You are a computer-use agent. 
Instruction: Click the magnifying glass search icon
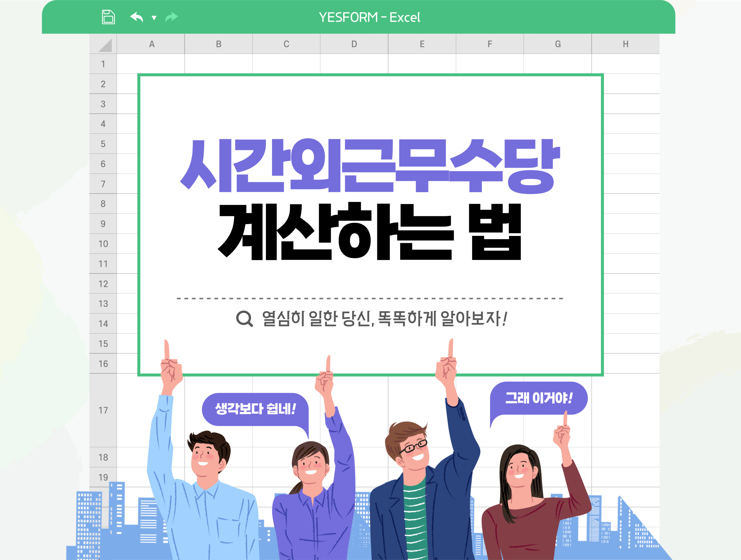pyautogui.click(x=244, y=318)
